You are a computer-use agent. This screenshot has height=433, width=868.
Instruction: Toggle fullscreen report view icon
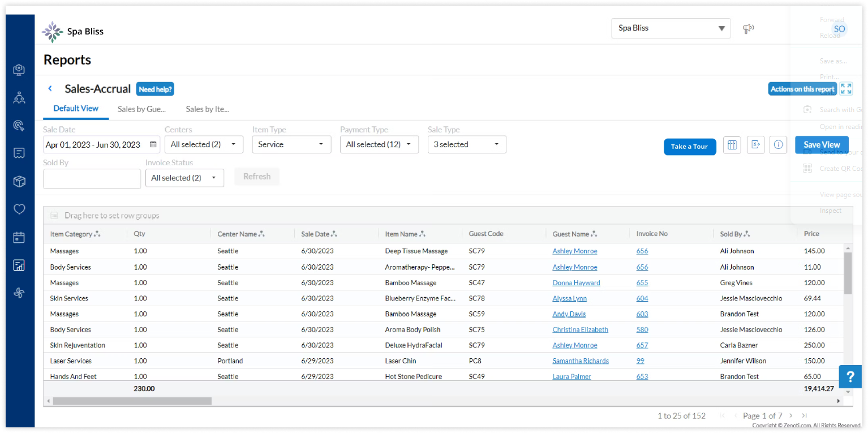click(x=846, y=89)
